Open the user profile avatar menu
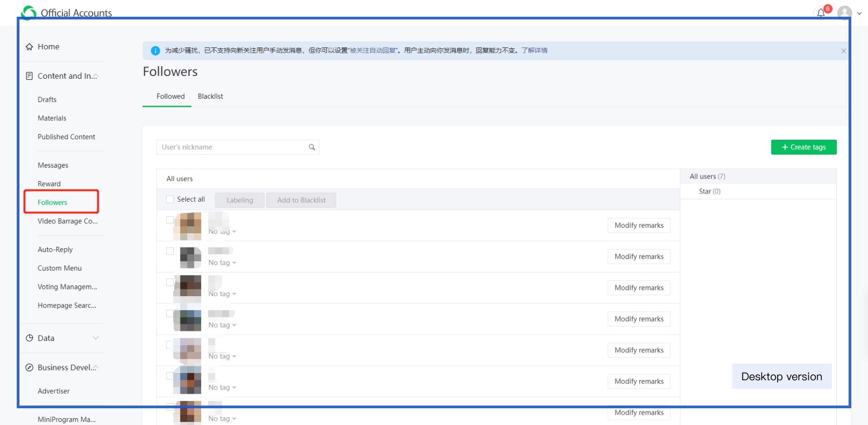This screenshot has width=868, height=425. pyautogui.click(x=844, y=13)
